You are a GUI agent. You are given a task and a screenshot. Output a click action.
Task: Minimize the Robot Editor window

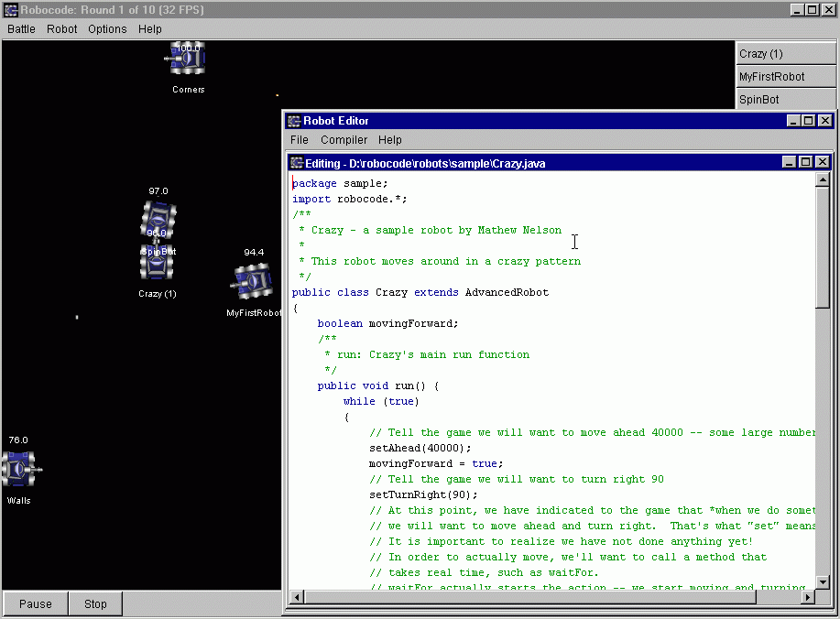pos(793,121)
